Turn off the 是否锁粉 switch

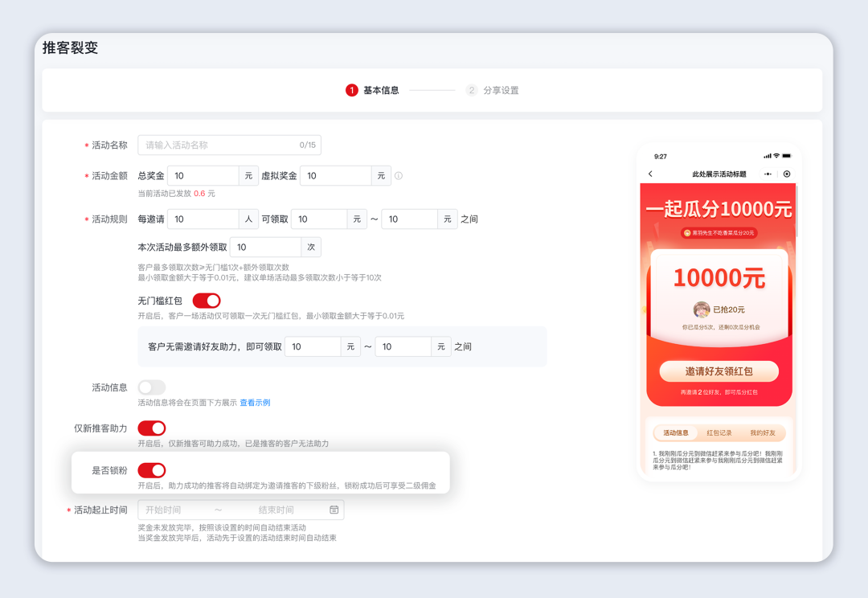(152, 470)
